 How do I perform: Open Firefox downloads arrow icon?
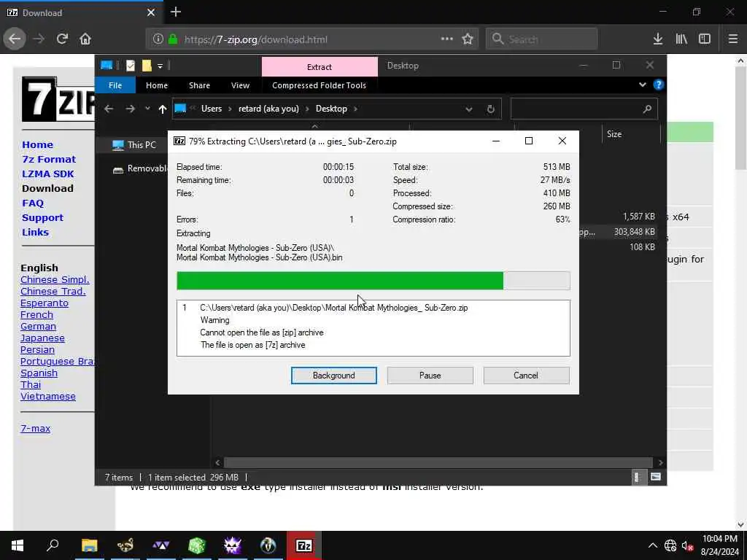(658, 39)
